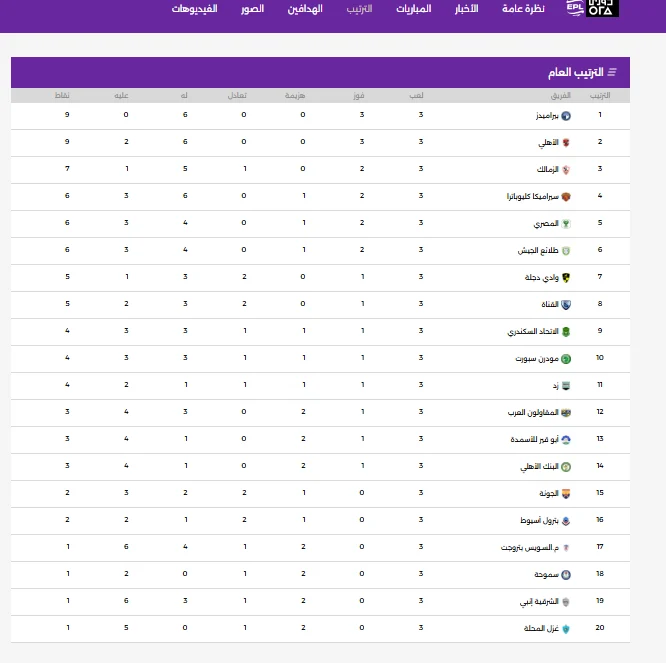This screenshot has height=663, width=666.
Task: Open the المباريات navigation tab
Action: [x=414, y=8]
